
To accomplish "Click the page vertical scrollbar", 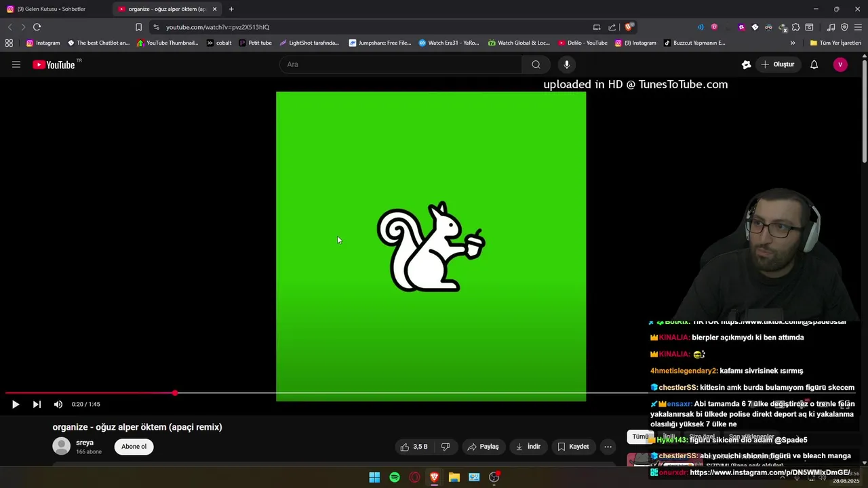I will coord(865,112).
